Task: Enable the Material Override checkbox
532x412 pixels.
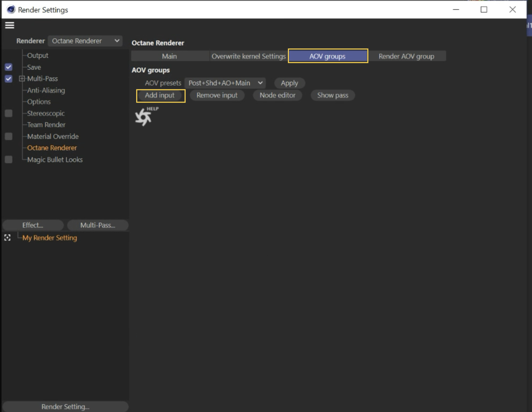Action: [x=9, y=136]
